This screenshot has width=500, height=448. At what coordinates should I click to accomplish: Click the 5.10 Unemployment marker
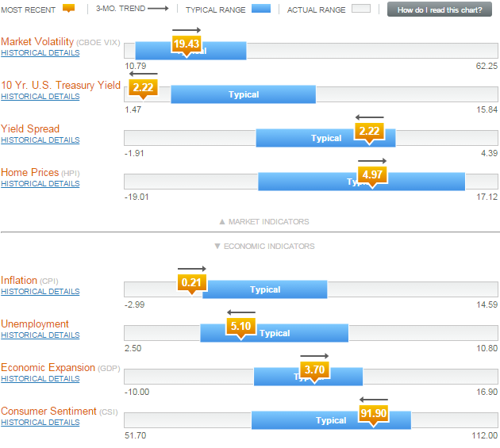point(240,326)
